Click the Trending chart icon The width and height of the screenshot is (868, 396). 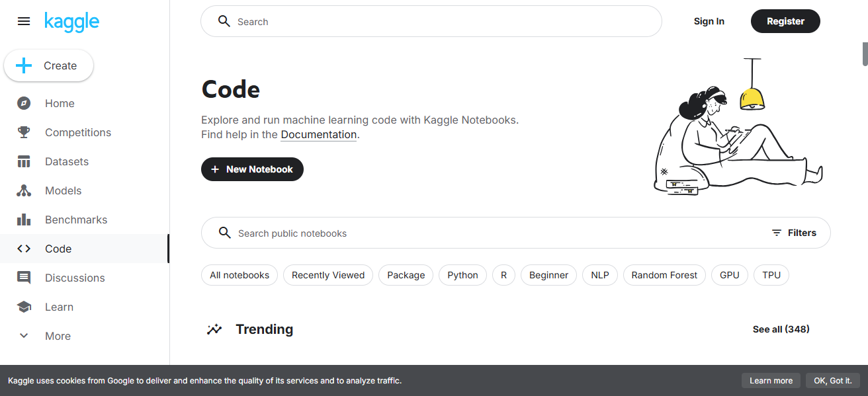pos(214,329)
